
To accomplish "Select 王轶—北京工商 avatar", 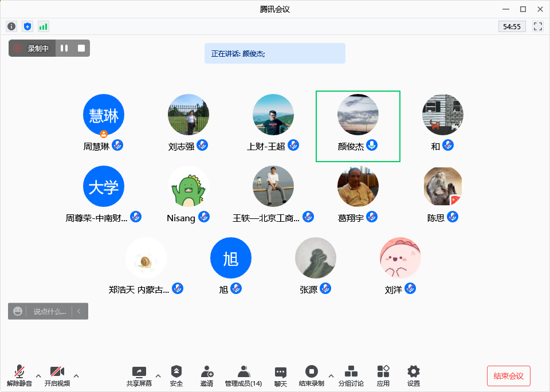I will [273, 186].
